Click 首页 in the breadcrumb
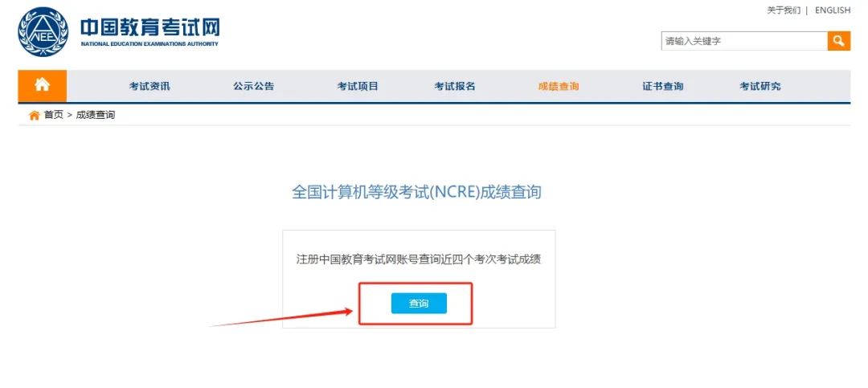The height and width of the screenshot is (388, 868). click(x=54, y=115)
